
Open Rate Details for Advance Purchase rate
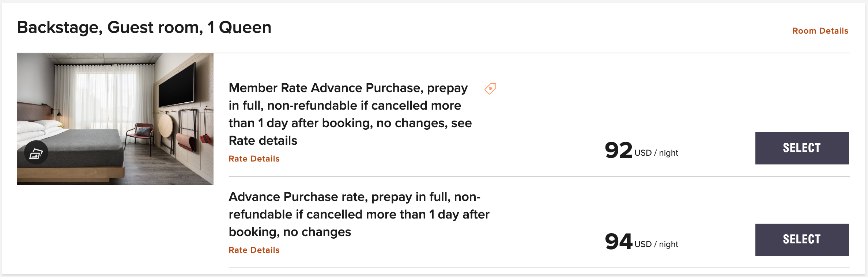tap(254, 250)
